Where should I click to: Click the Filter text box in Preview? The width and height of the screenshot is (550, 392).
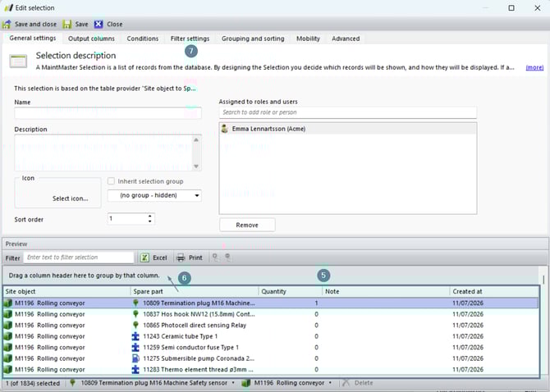pos(79,258)
